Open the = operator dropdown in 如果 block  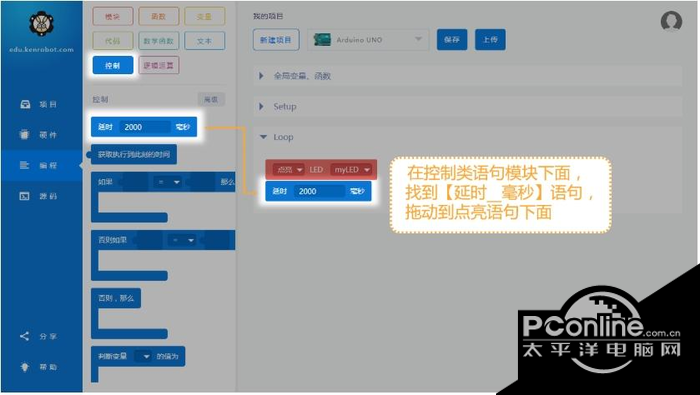[x=168, y=182]
